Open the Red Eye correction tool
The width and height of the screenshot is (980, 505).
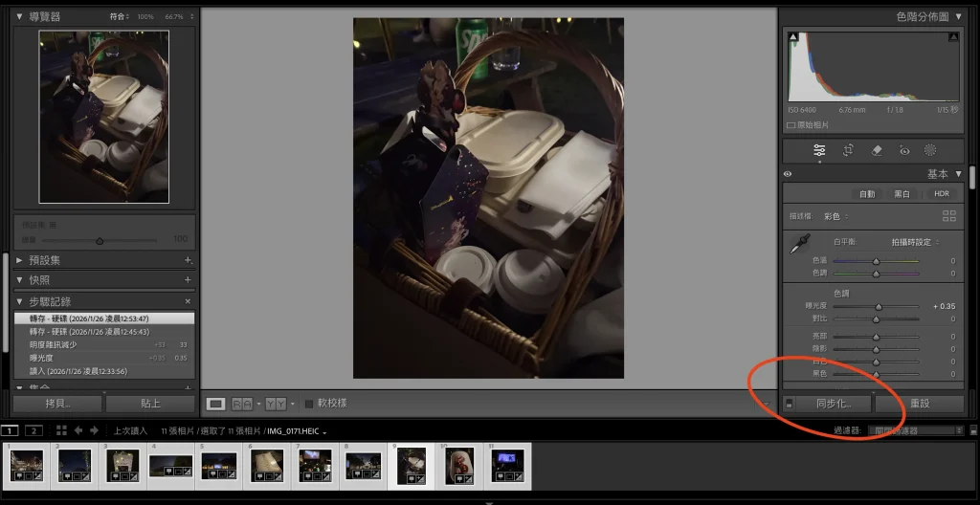pos(903,150)
